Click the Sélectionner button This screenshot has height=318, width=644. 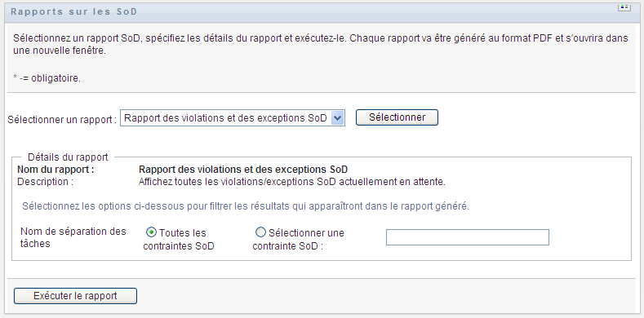click(397, 117)
